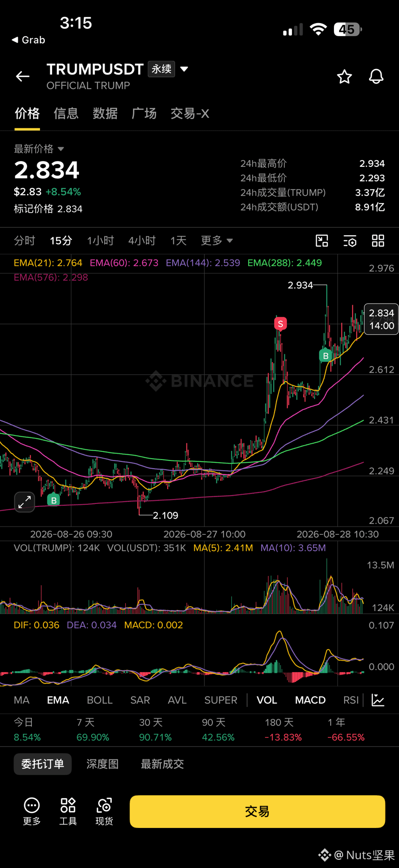Select the 分时 timeframe
The width and height of the screenshot is (399, 868).
[25, 241]
